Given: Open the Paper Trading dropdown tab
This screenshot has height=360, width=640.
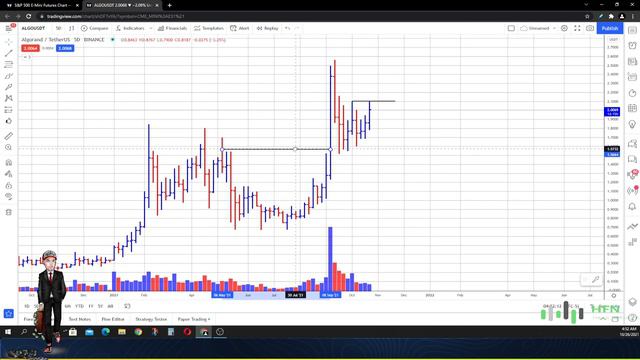Looking at the screenshot, I should [x=194, y=319].
